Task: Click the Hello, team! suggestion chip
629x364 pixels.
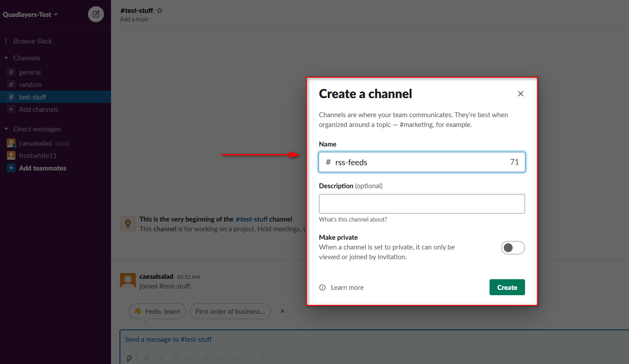Action: [x=157, y=311]
